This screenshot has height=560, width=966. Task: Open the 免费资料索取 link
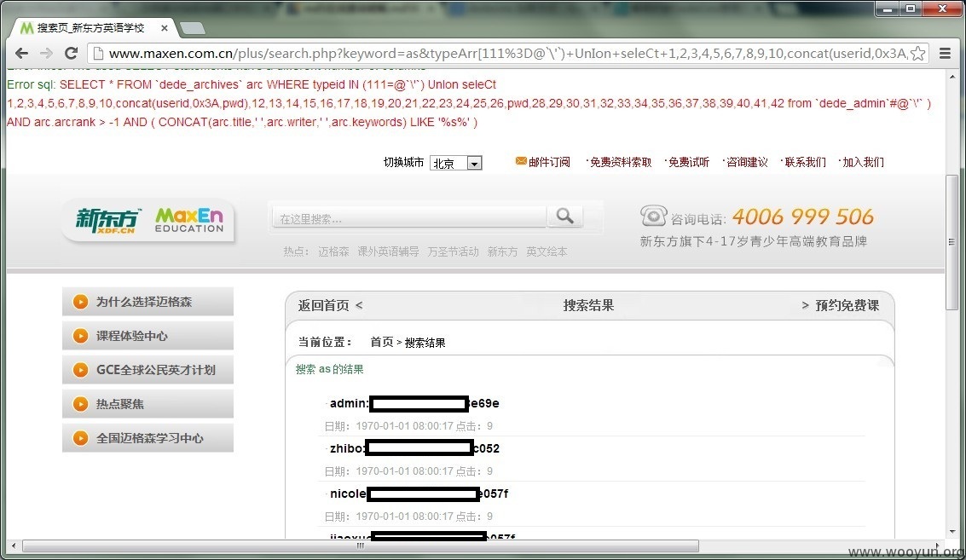pos(621,162)
